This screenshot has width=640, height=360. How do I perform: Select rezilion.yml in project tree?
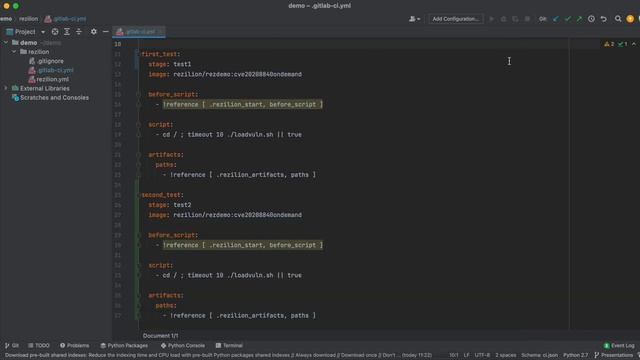point(49,79)
